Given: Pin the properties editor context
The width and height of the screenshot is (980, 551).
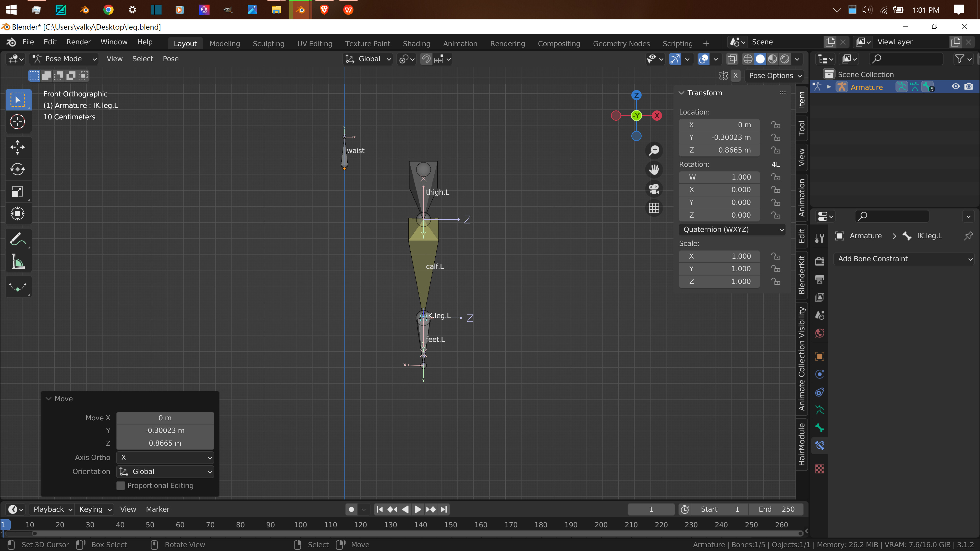Looking at the screenshot, I should [x=968, y=236].
